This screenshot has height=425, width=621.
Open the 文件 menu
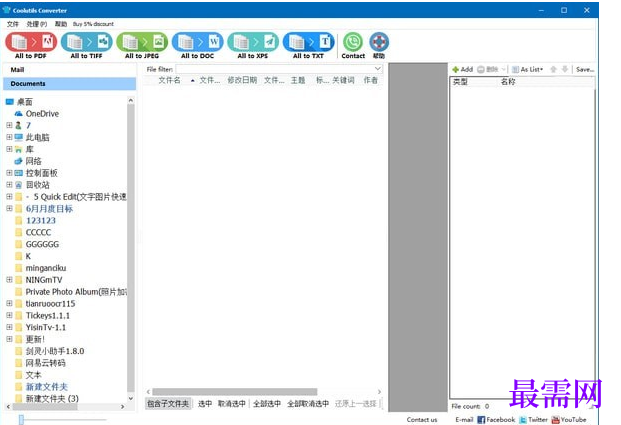[x=13, y=24]
